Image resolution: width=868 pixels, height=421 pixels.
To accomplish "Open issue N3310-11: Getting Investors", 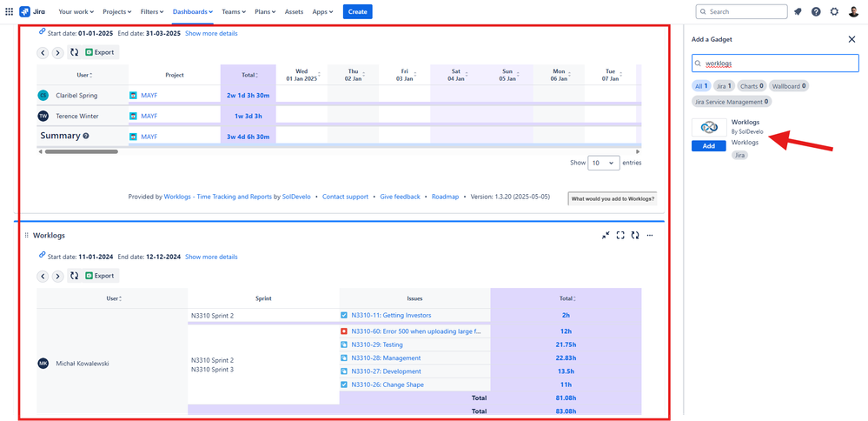I will pos(391,315).
